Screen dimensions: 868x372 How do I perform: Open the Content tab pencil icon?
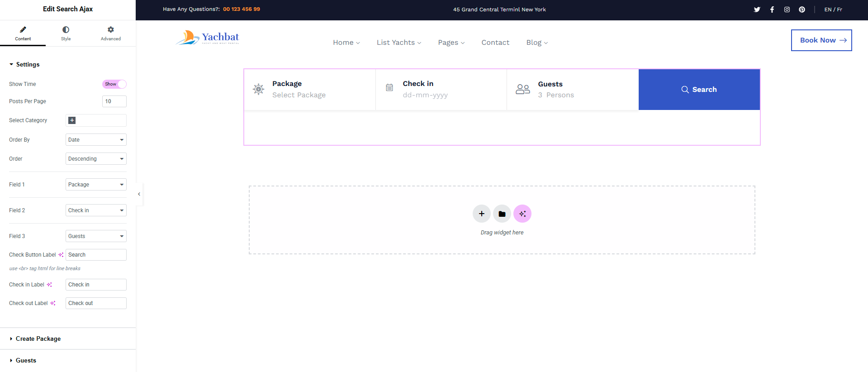(23, 29)
